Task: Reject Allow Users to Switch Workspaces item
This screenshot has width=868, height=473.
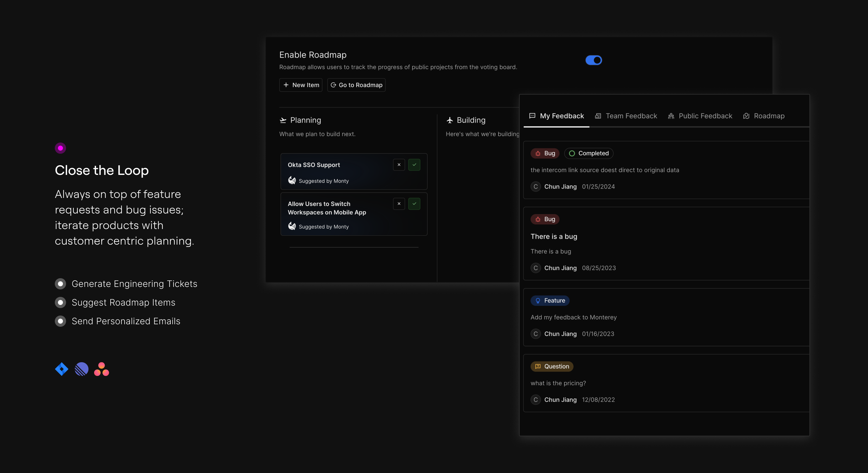Action: pos(399,204)
